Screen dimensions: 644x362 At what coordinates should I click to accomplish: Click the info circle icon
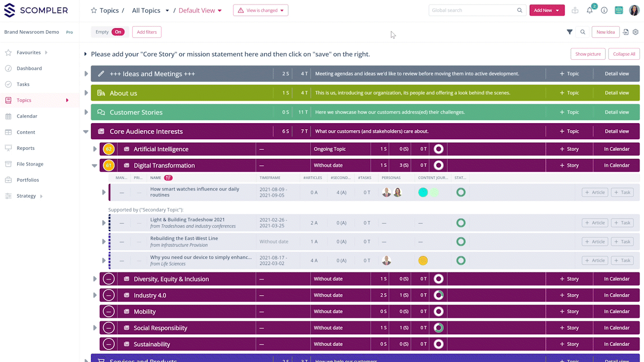(x=604, y=11)
